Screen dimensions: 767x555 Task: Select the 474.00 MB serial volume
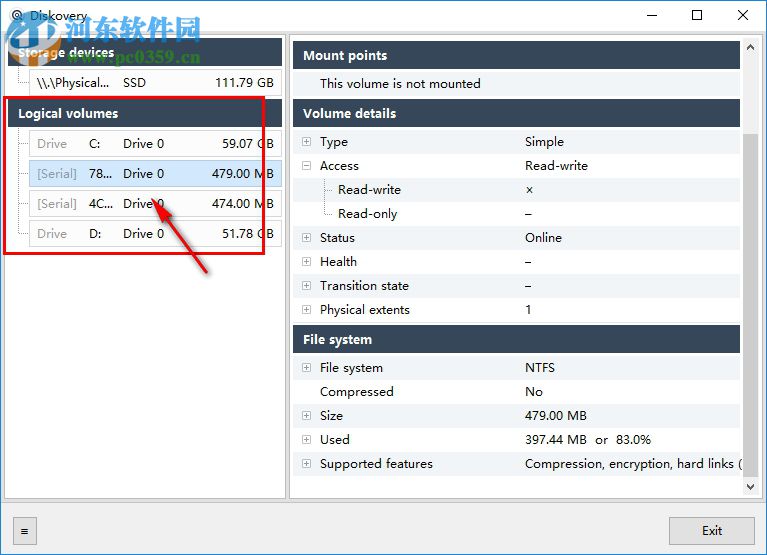point(155,203)
